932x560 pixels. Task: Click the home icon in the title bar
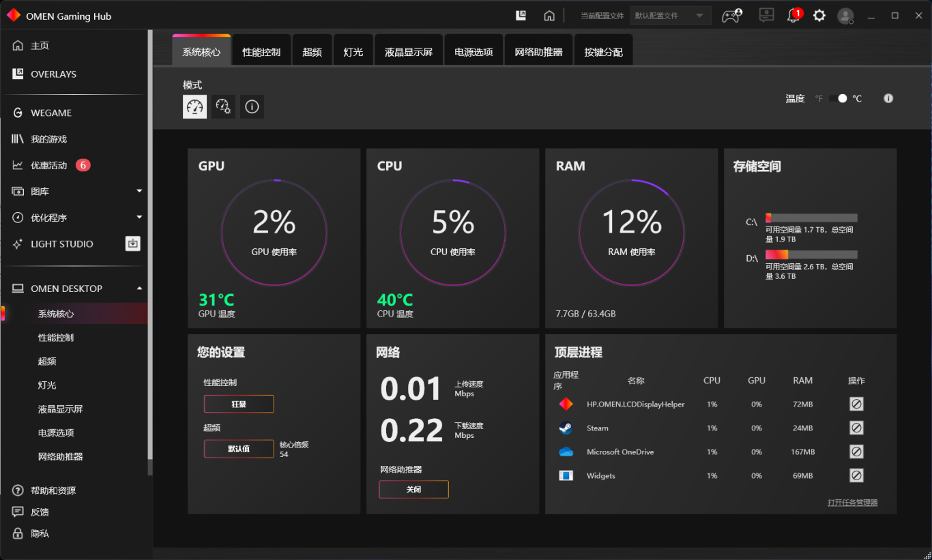click(x=549, y=16)
